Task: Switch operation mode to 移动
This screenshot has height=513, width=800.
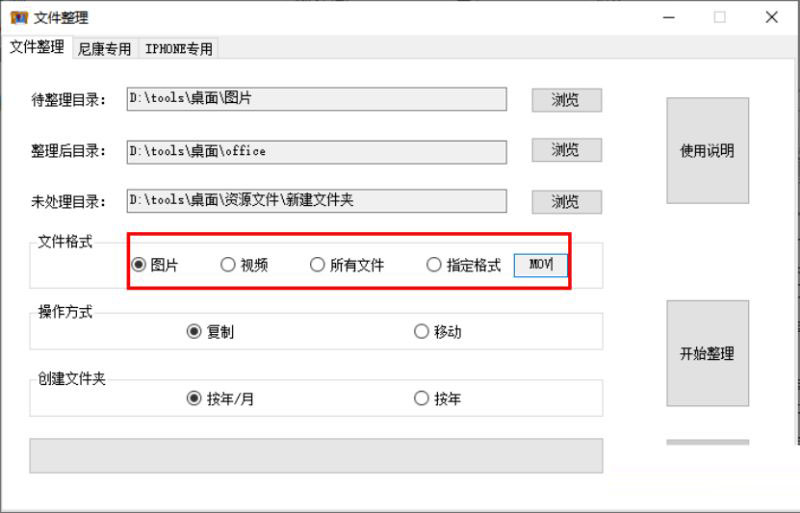Action: [x=421, y=332]
